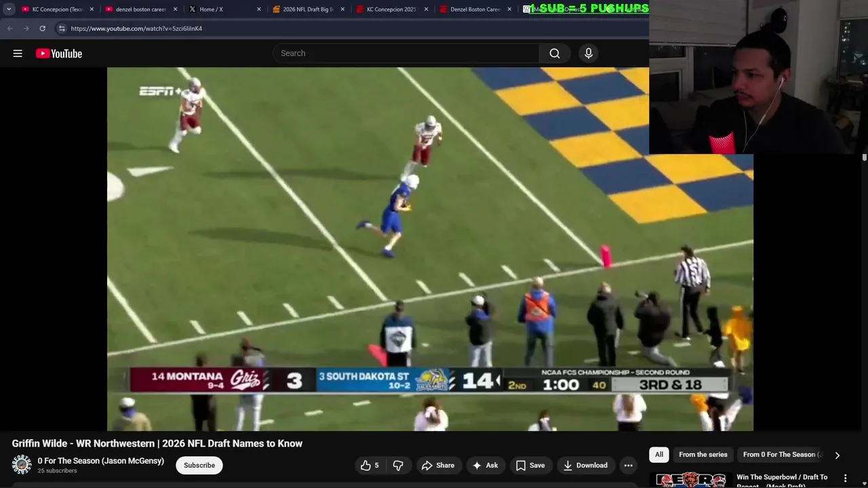This screenshot has width=868, height=488.
Task: Open the channel avatar for 0 For The Season
Action: pyautogui.click(x=22, y=464)
